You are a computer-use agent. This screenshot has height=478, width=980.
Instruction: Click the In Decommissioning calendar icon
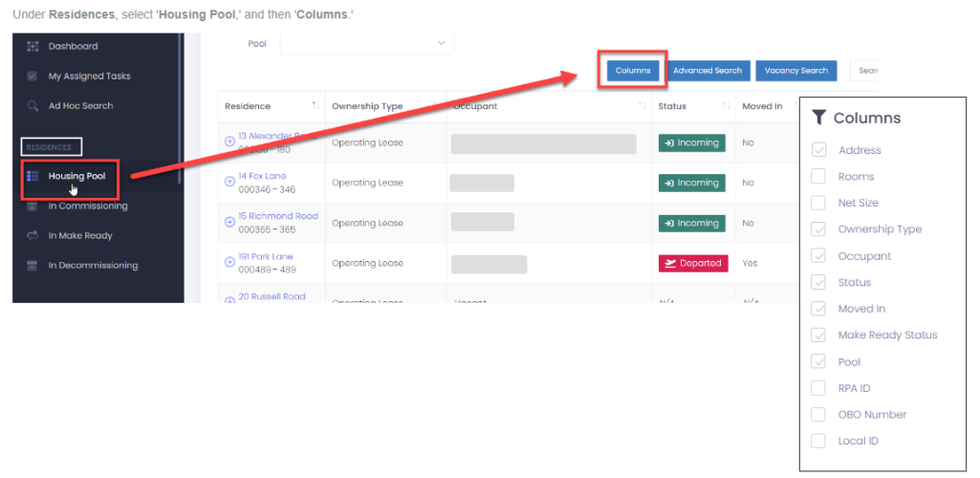click(x=33, y=266)
